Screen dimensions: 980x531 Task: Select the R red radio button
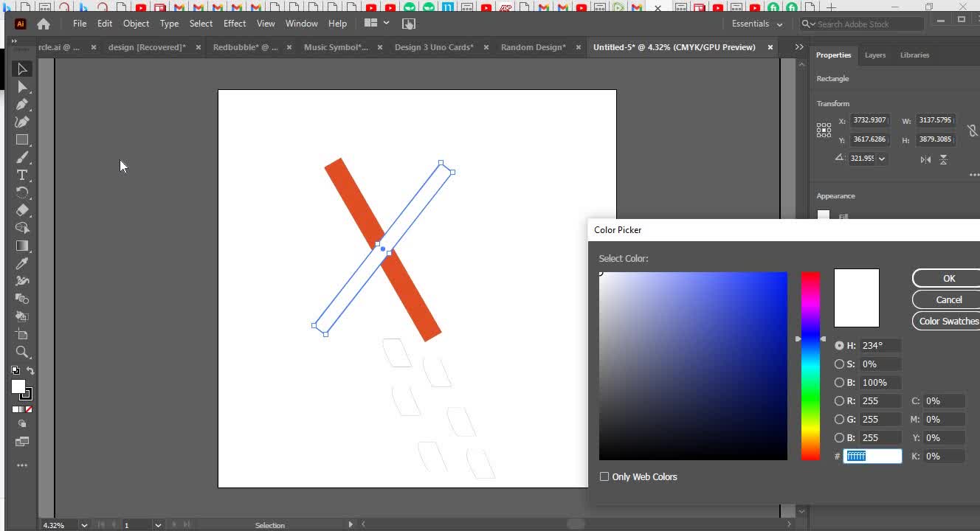tap(839, 400)
